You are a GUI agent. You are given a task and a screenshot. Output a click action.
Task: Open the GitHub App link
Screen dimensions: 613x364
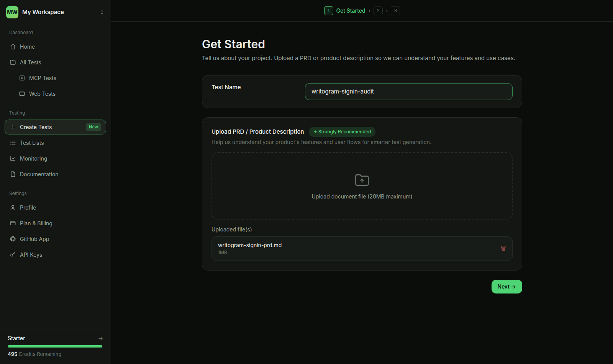tap(34, 239)
